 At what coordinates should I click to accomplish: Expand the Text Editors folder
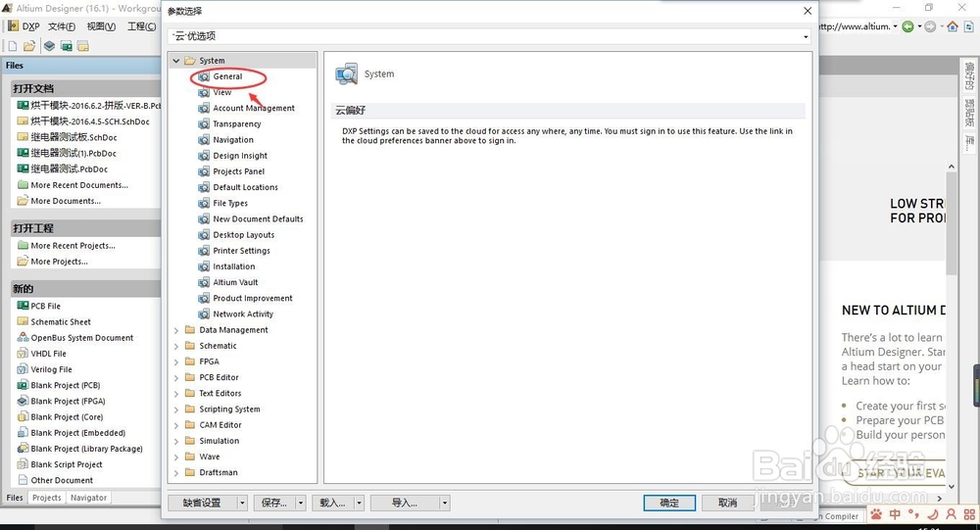tap(176, 393)
